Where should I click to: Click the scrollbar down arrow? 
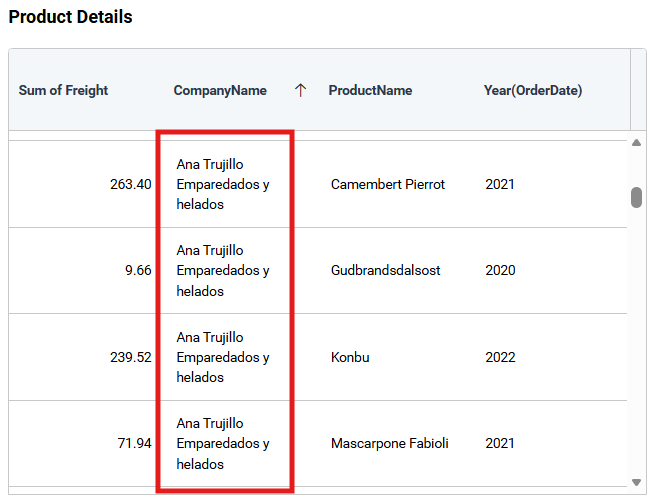[x=636, y=482]
